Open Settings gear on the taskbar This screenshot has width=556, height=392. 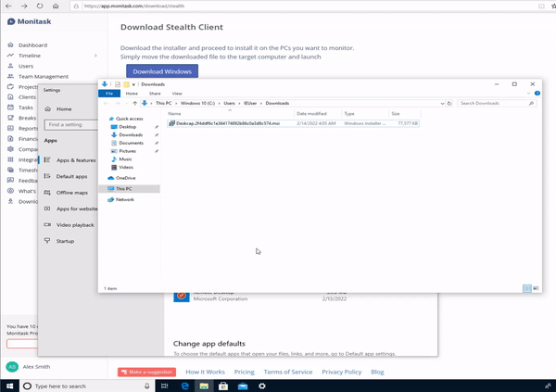click(x=262, y=386)
